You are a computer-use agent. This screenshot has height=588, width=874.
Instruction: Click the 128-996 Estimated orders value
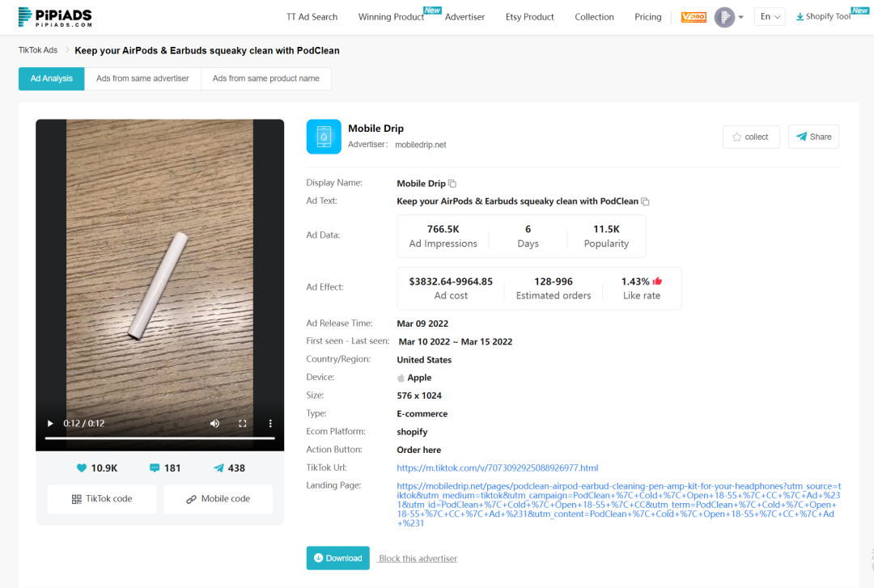pos(554,281)
